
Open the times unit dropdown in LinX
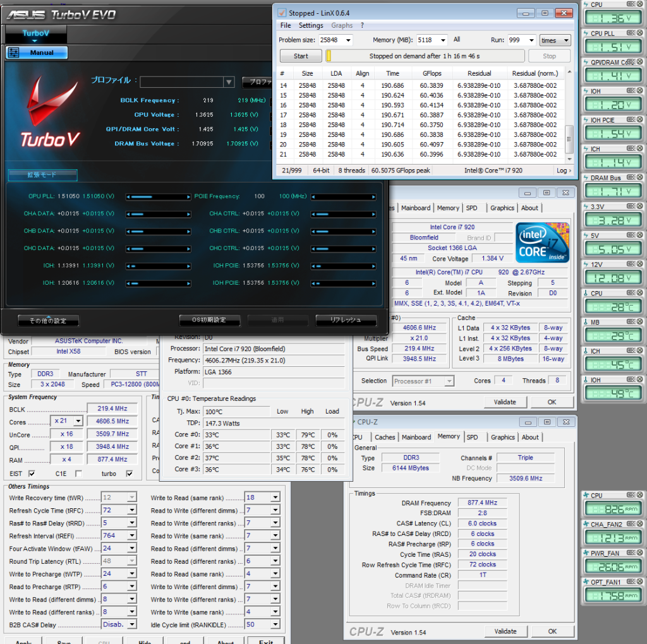coord(555,40)
